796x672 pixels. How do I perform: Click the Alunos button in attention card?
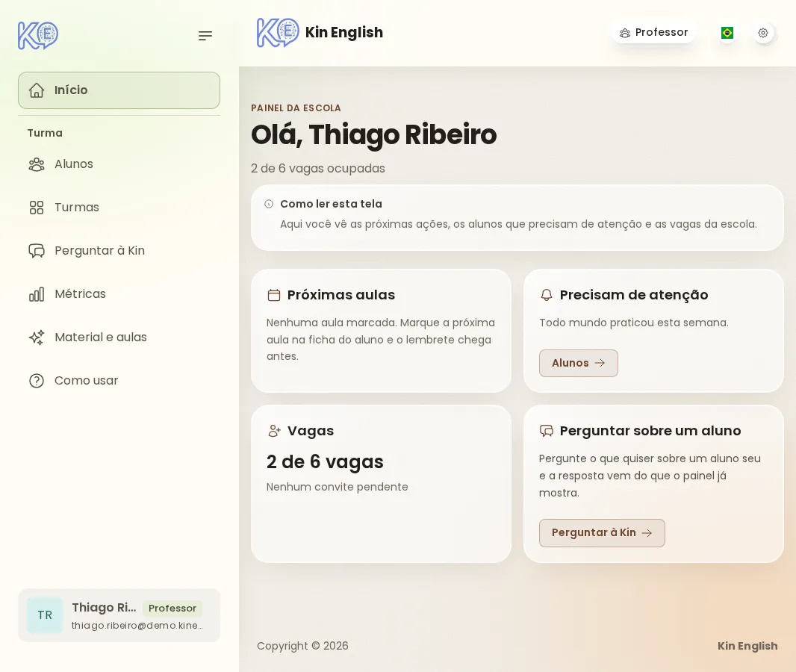(x=578, y=364)
